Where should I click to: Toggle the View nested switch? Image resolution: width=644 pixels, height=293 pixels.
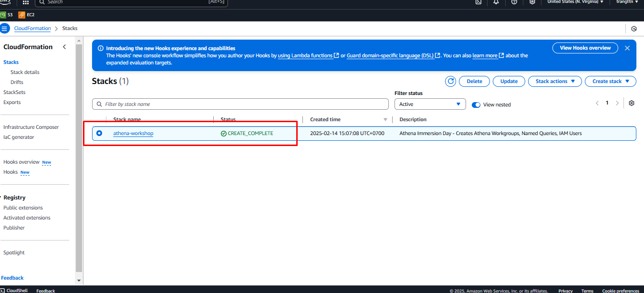click(x=476, y=105)
